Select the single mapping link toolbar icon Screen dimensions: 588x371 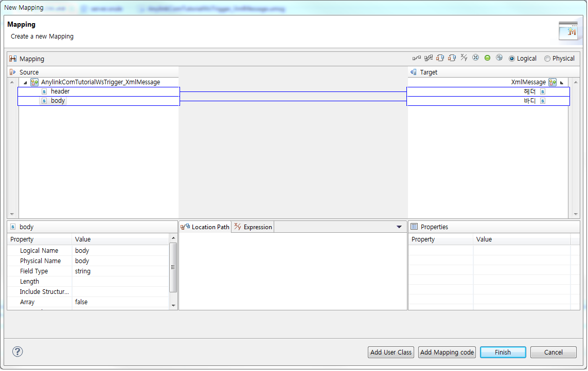click(x=417, y=58)
